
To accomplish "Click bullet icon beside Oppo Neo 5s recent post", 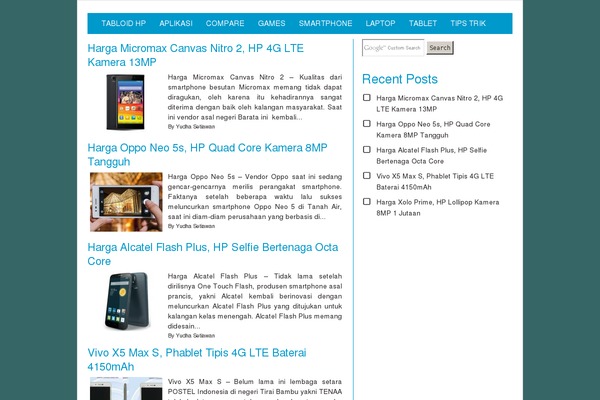I will click(367, 124).
